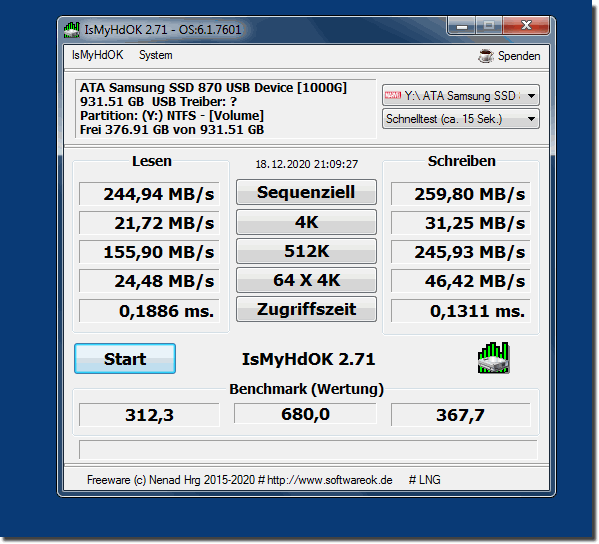Select the 21,72 MB/s 4K read value

pyautogui.click(x=149, y=223)
